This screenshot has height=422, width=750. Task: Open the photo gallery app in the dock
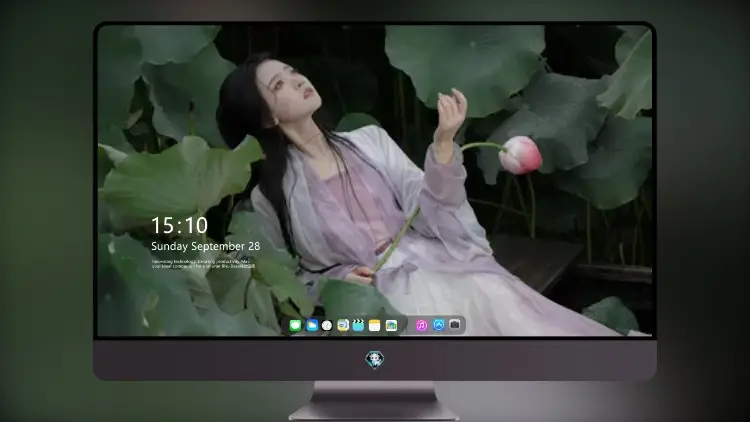[391, 325]
